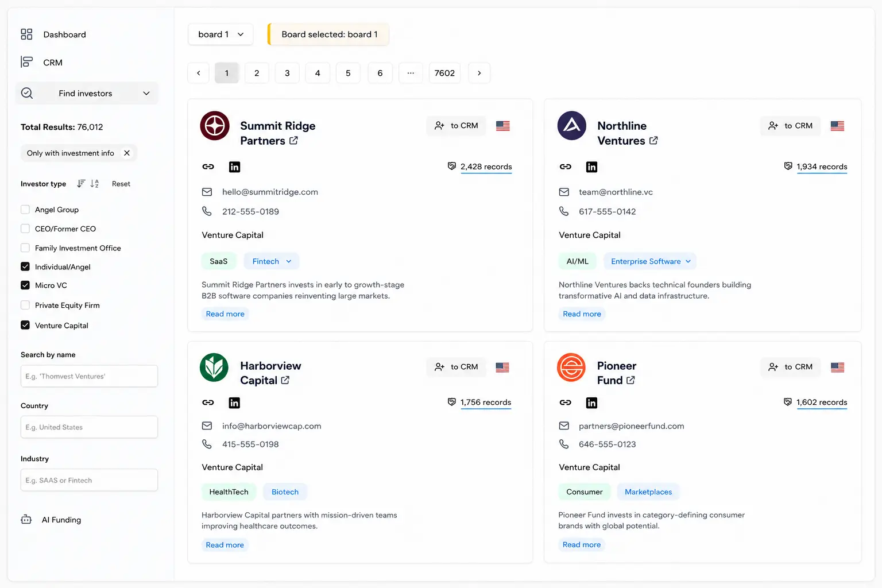Open Pioneer Fund external link icon
Screen dimensions: 882x588
point(630,380)
